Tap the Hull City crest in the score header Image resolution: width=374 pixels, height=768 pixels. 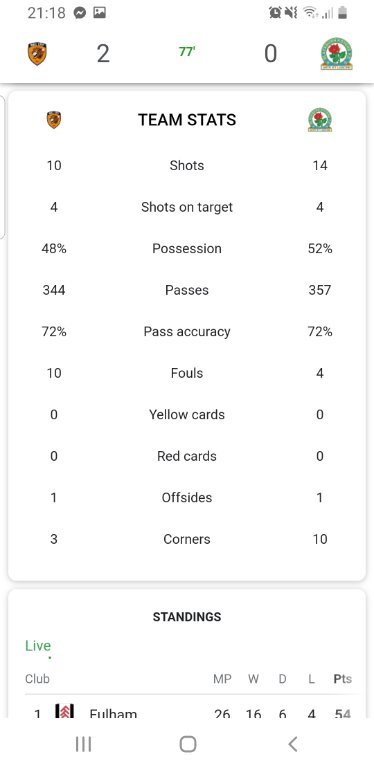click(x=37, y=53)
